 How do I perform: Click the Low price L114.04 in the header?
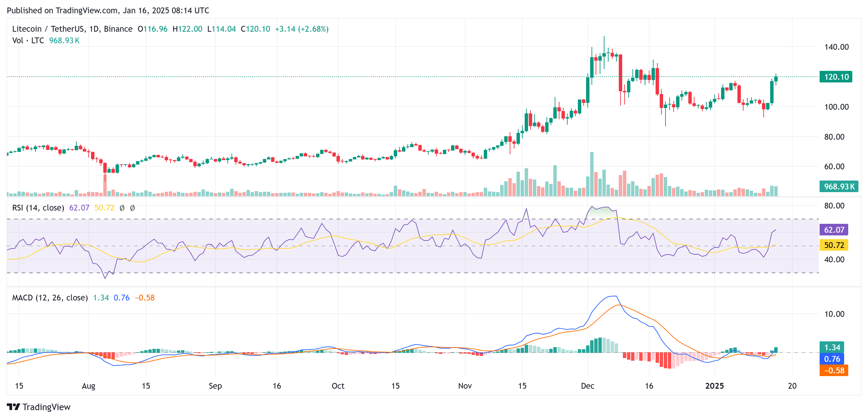click(x=222, y=29)
